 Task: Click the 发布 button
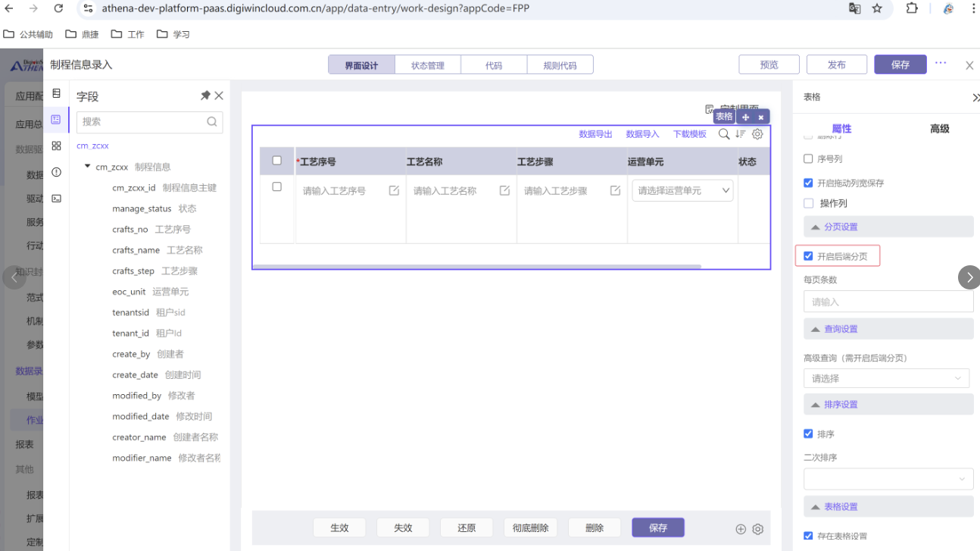[x=837, y=64]
